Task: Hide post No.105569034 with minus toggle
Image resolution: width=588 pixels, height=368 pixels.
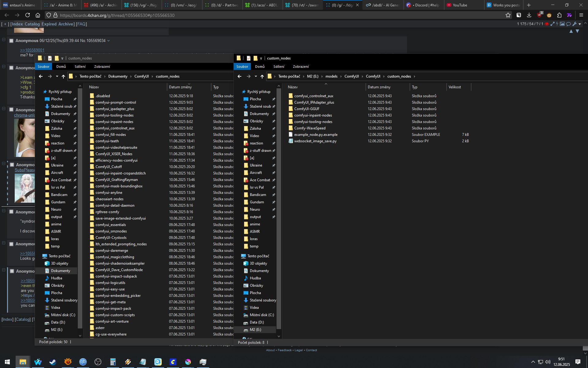Action: pyautogui.click(x=4, y=40)
